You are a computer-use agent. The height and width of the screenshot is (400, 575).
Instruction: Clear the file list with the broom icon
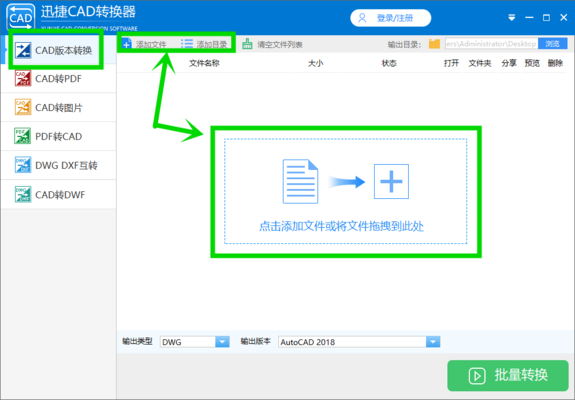click(x=247, y=44)
